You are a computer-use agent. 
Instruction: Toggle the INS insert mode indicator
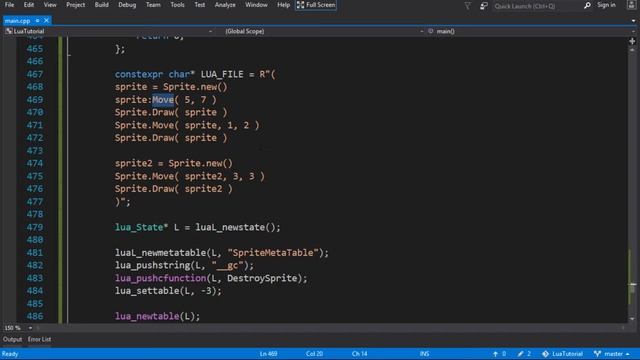click(x=424, y=354)
